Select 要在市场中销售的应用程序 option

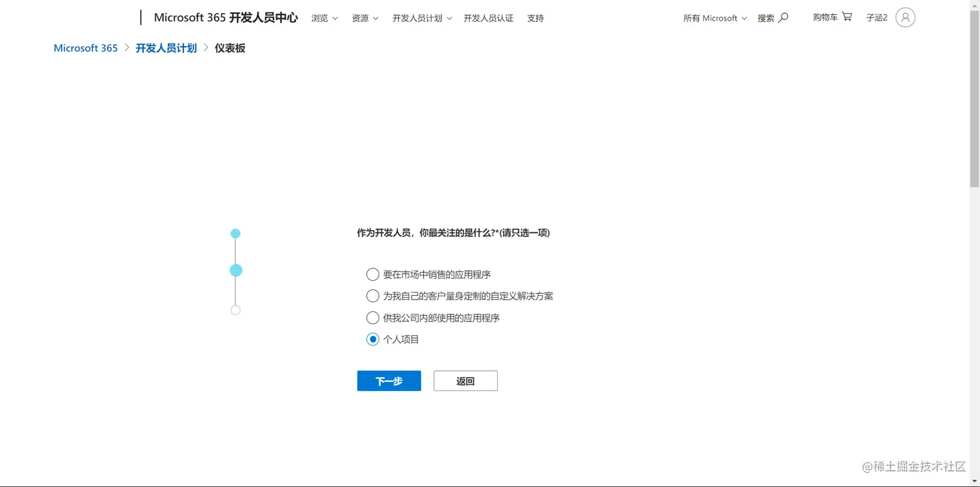373,274
